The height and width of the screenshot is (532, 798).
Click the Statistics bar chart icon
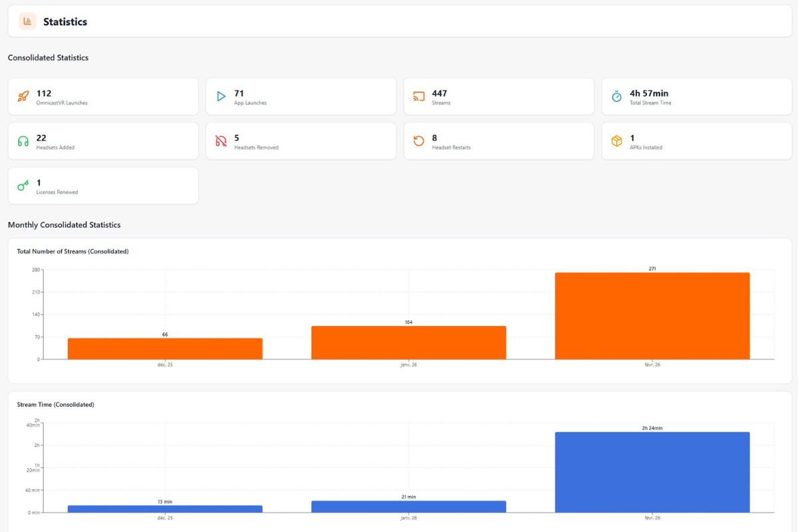tap(27, 21)
